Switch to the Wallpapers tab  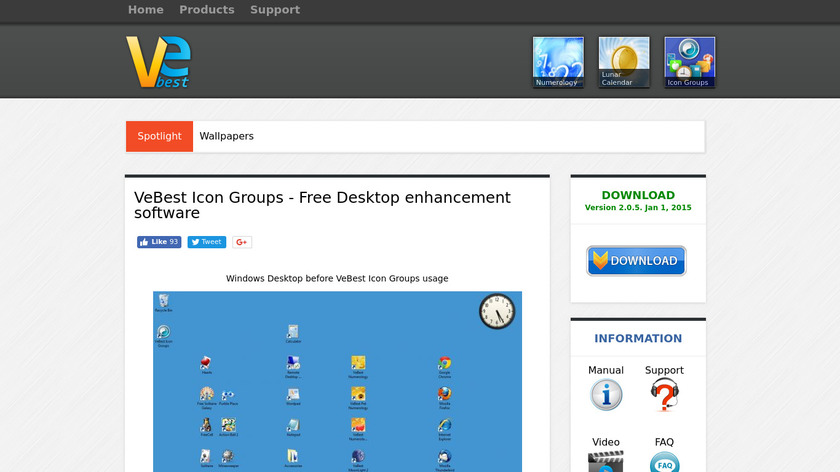(227, 136)
